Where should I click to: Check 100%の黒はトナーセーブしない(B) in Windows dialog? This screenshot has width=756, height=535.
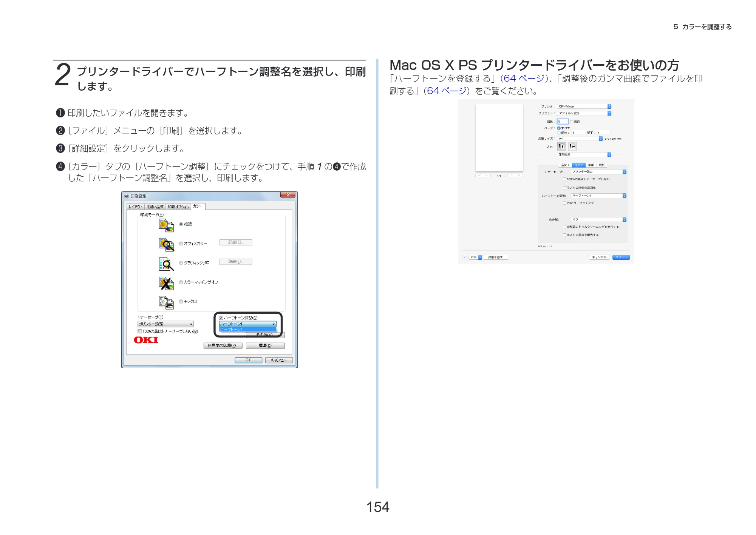140,331
